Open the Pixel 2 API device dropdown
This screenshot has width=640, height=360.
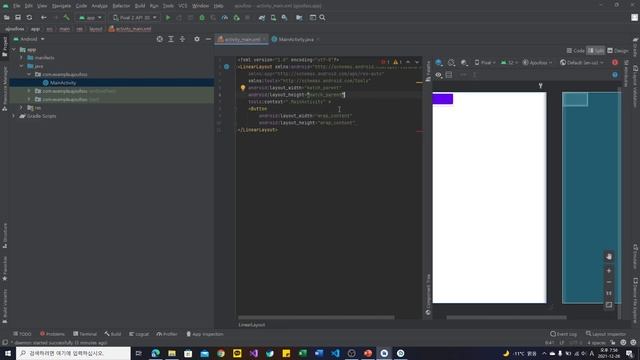tap(135, 18)
